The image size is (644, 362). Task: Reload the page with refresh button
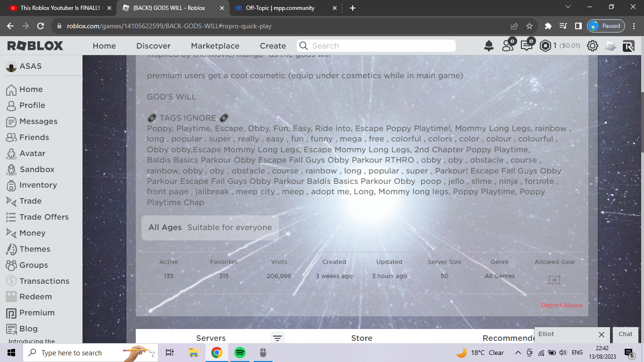pyautogui.click(x=41, y=26)
